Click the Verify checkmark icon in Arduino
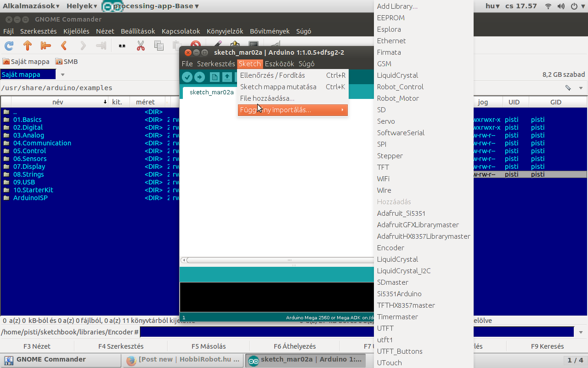The image size is (588, 368). pyautogui.click(x=187, y=77)
